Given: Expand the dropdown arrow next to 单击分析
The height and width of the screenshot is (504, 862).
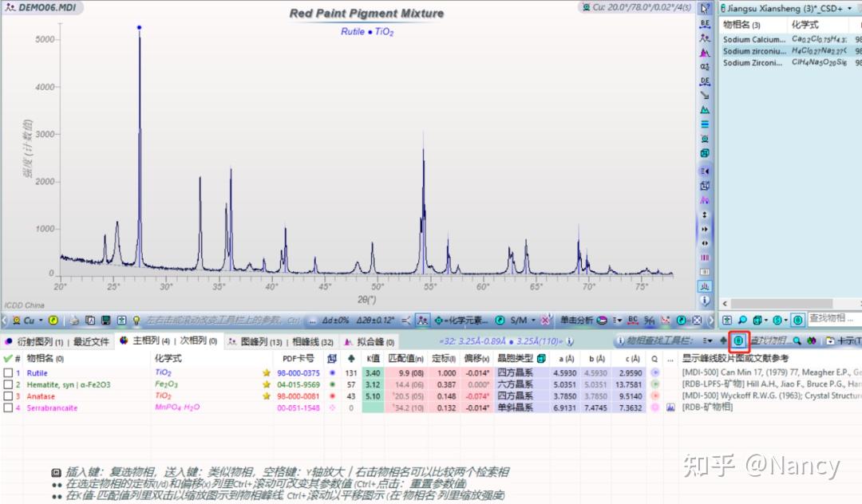Looking at the screenshot, I should [x=619, y=321].
